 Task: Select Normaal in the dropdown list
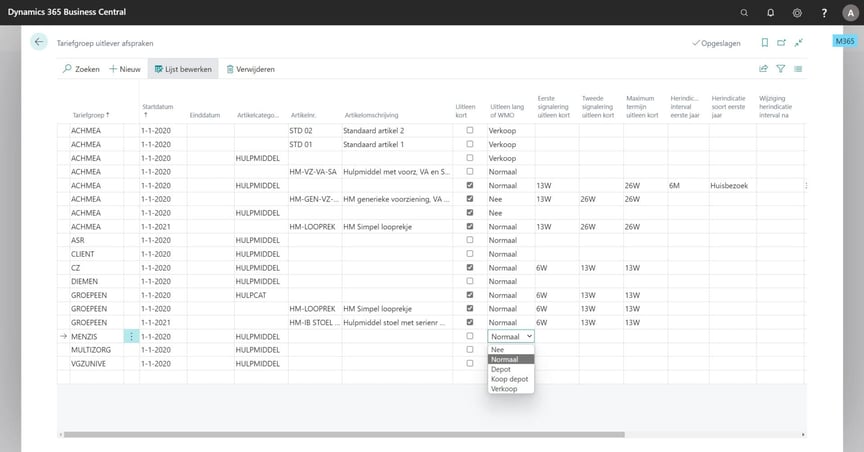[511, 359]
